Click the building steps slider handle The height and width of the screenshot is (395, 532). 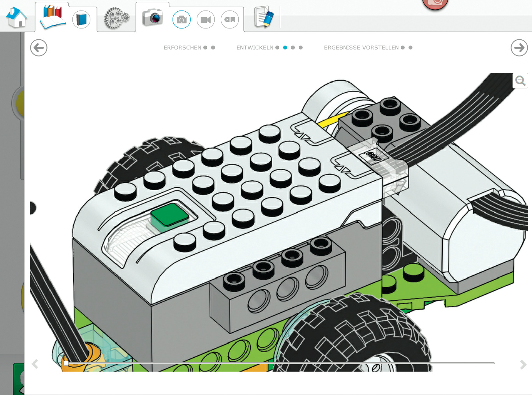tap(66, 363)
